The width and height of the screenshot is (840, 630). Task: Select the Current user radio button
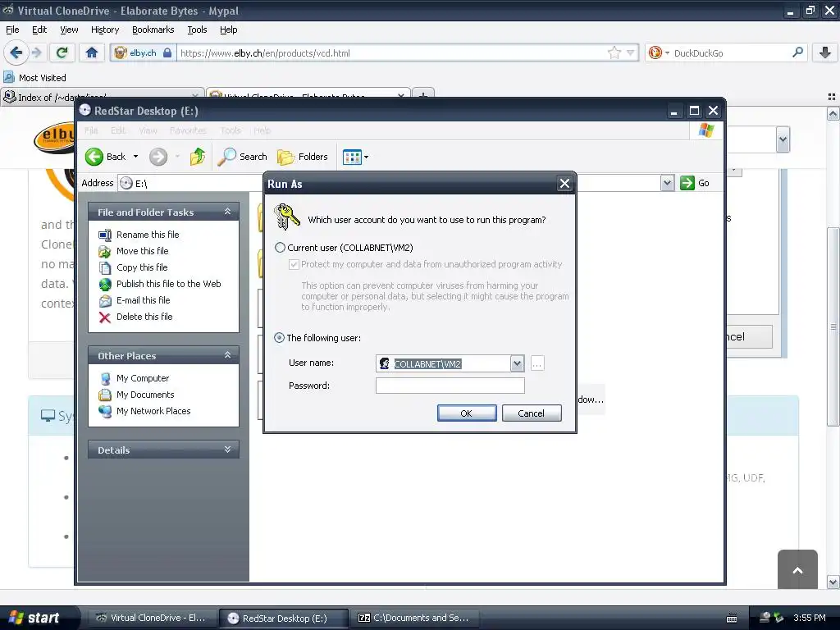click(281, 248)
